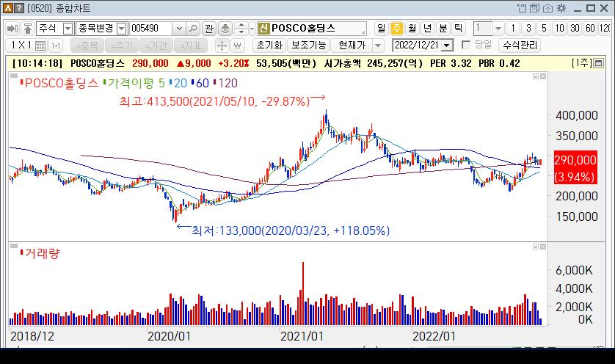Select the 5 interval preset button
The height and width of the screenshot is (364, 615).
[544, 28]
